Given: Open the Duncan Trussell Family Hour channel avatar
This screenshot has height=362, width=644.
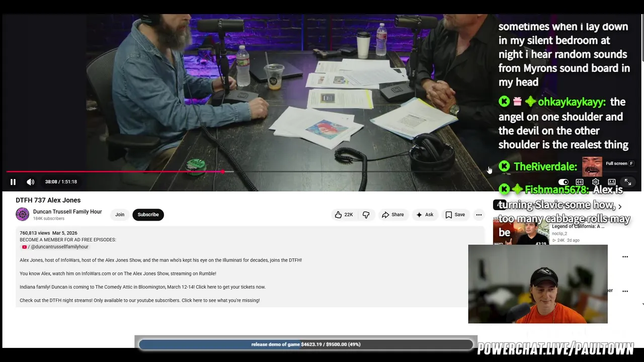Looking at the screenshot, I should coord(22,215).
